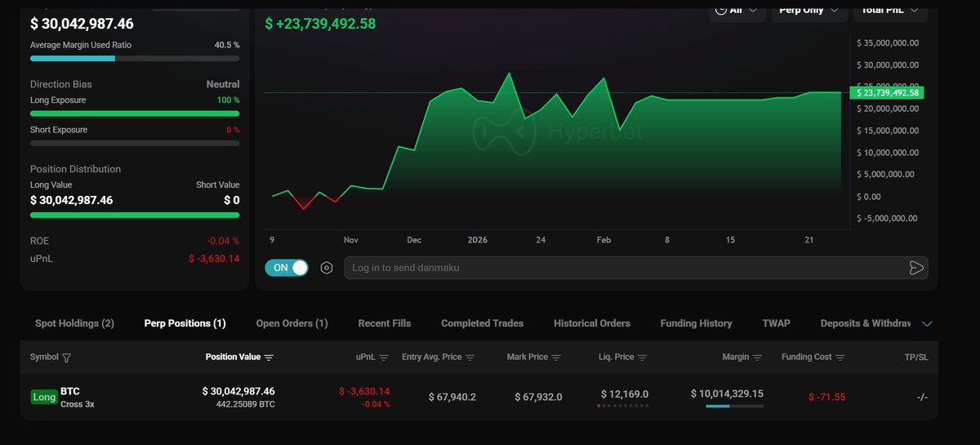Click the '$ 35,000,000.00' axis label
The height and width of the screenshot is (445, 980).
pyautogui.click(x=888, y=43)
